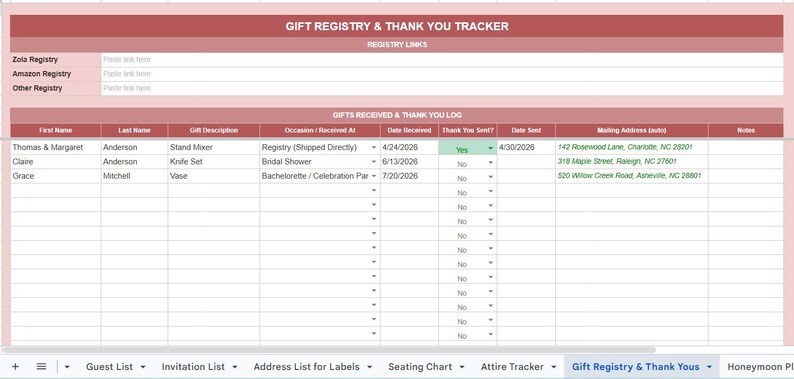Select the Claire first name cell
The width and height of the screenshot is (794, 379).
tap(56, 162)
